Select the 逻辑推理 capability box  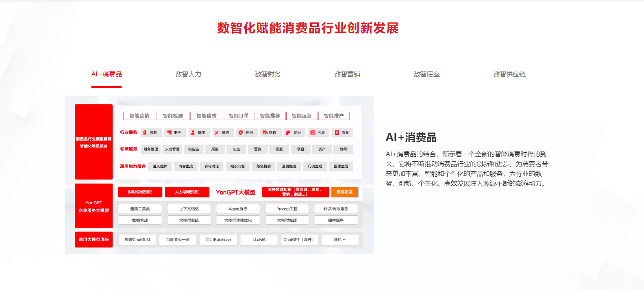289,167
